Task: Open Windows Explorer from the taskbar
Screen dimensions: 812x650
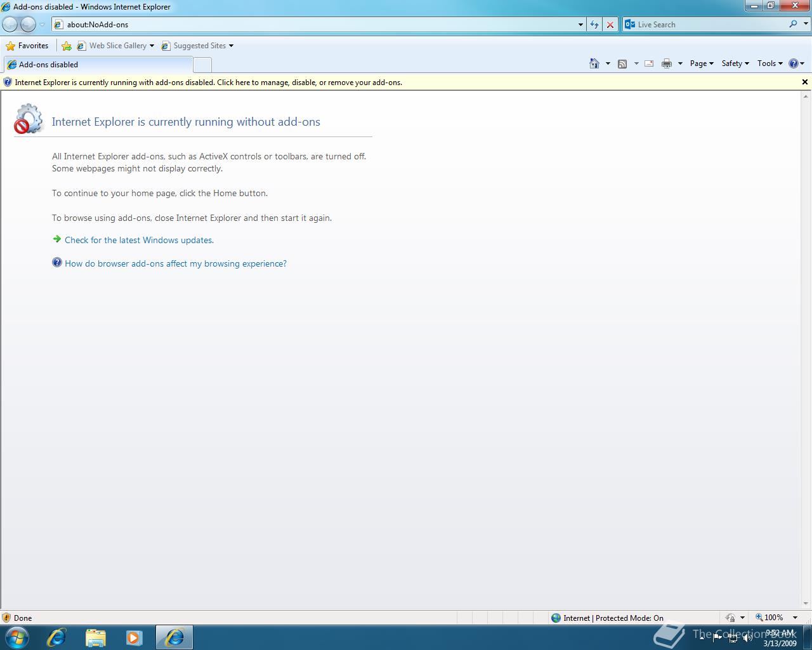Action: (95, 637)
